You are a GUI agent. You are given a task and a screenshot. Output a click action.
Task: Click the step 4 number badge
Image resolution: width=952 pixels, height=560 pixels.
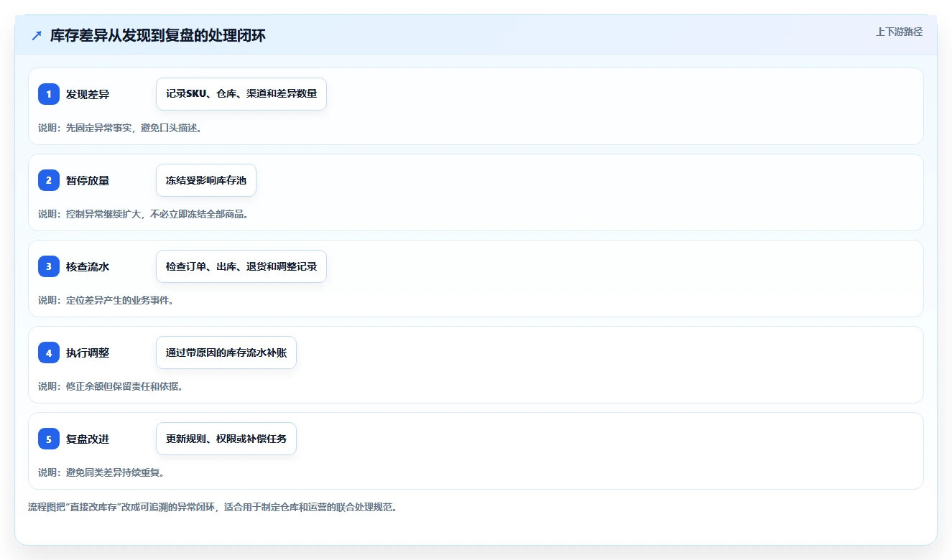pyautogui.click(x=49, y=353)
